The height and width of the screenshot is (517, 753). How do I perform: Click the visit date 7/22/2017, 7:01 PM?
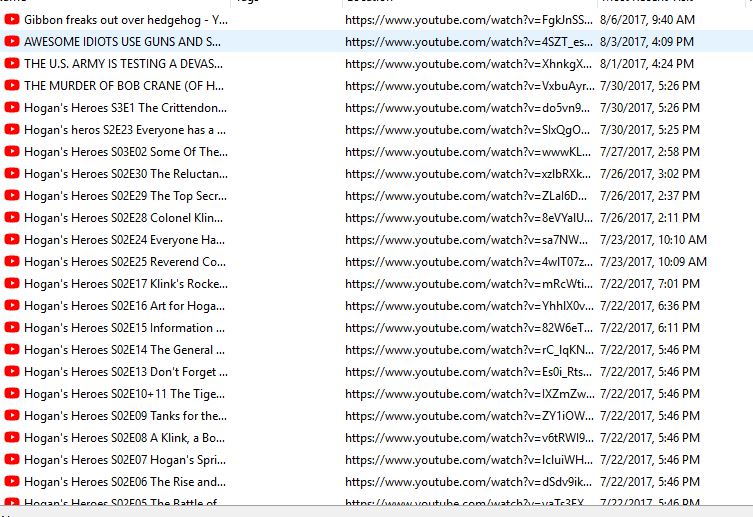click(650, 284)
